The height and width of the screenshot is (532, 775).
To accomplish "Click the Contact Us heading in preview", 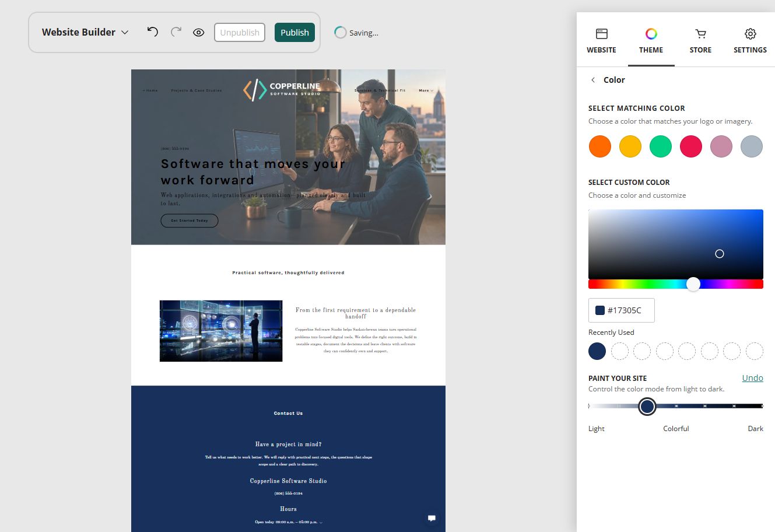I will pyautogui.click(x=288, y=413).
